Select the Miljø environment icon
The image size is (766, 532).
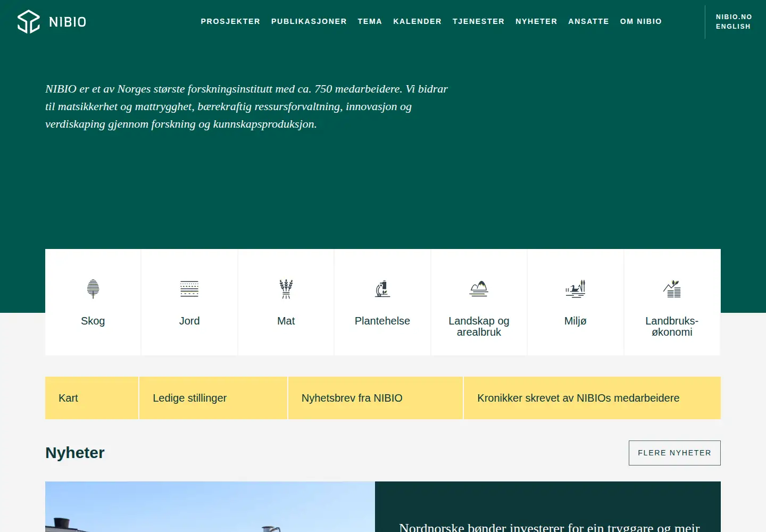click(576, 289)
